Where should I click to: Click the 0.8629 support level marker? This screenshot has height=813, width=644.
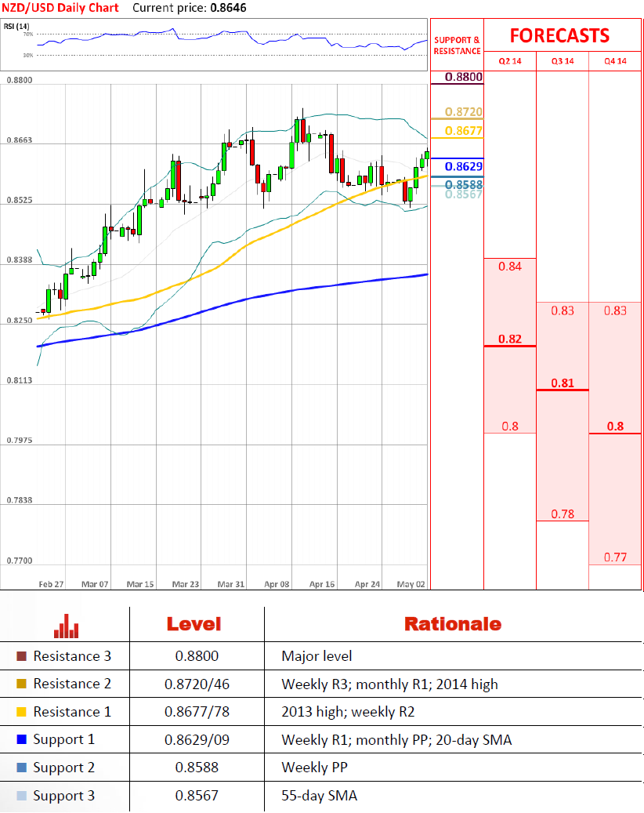pyautogui.click(x=464, y=166)
